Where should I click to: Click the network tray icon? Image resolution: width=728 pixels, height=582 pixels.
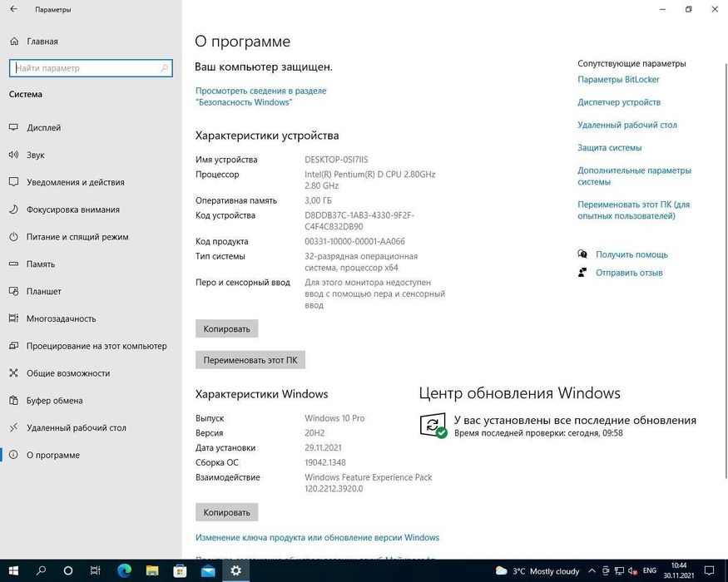pyautogui.click(x=619, y=571)
